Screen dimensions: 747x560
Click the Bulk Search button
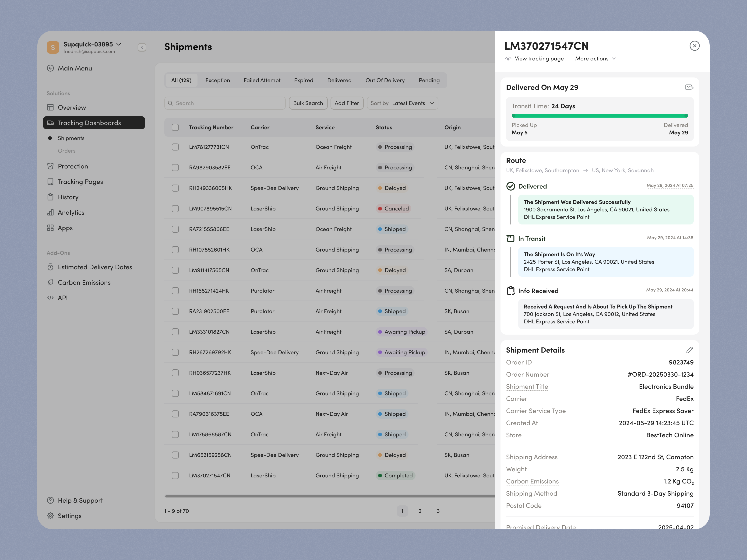pos(308,103)
